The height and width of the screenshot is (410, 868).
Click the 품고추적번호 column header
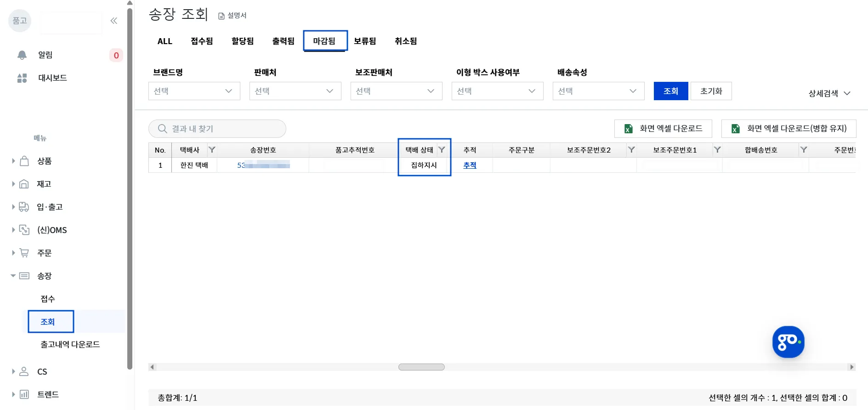click(x=355, y=150)
